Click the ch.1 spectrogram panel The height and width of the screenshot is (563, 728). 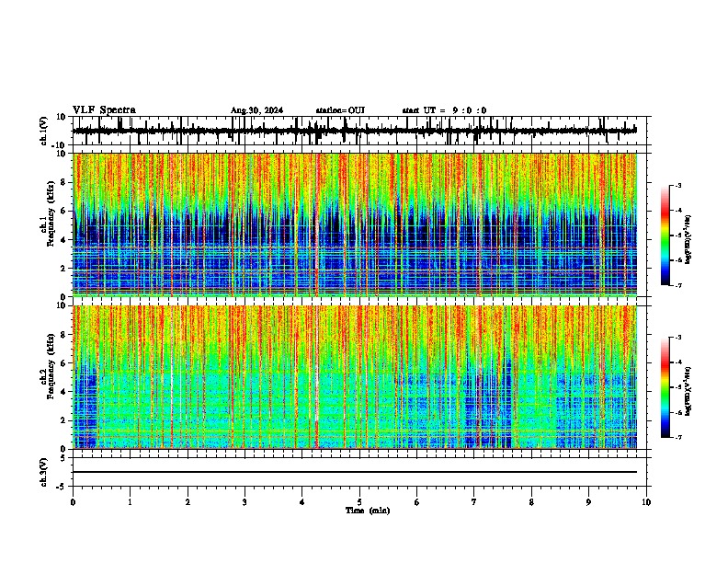(355, 224)
